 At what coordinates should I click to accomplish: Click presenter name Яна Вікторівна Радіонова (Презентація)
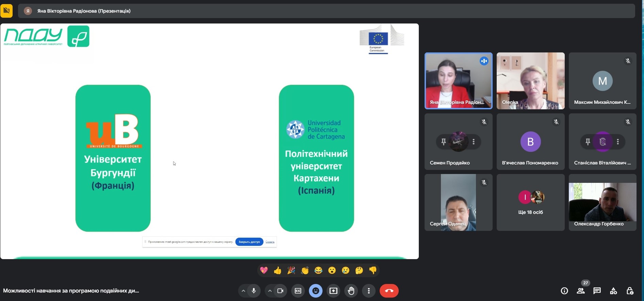[84, 11]
